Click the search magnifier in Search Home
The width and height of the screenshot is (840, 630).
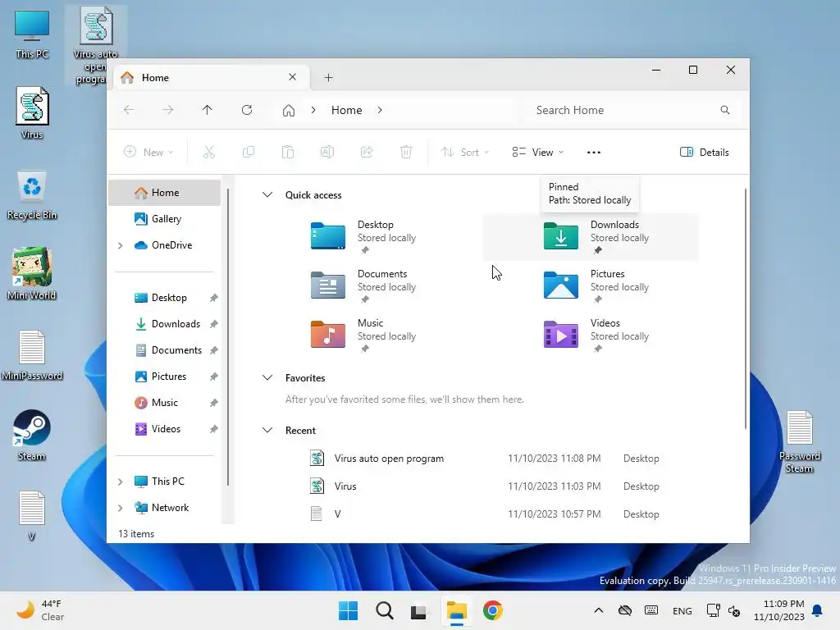(x=725, y=110)
